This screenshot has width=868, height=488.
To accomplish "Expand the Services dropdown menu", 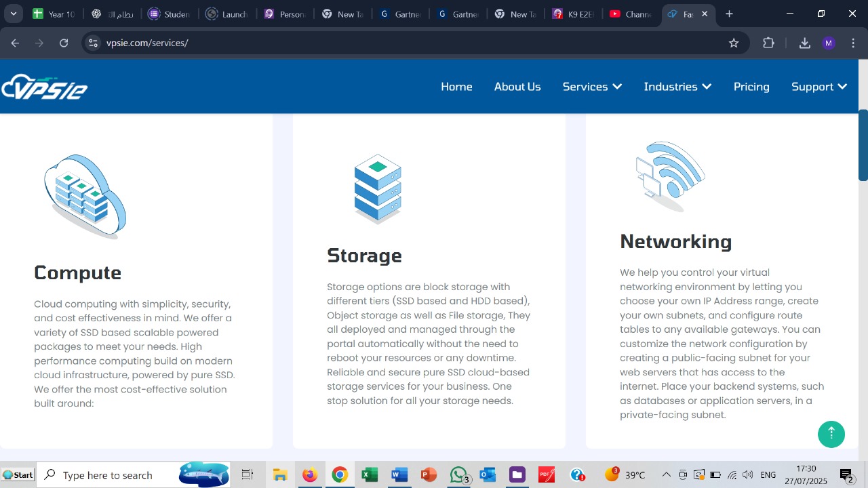I will 592,86.
